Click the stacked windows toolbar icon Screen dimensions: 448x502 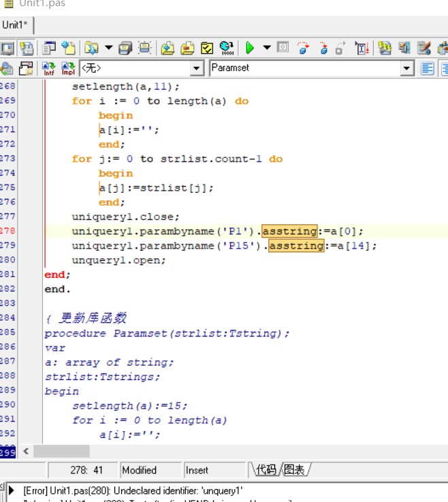coord(404,48)
